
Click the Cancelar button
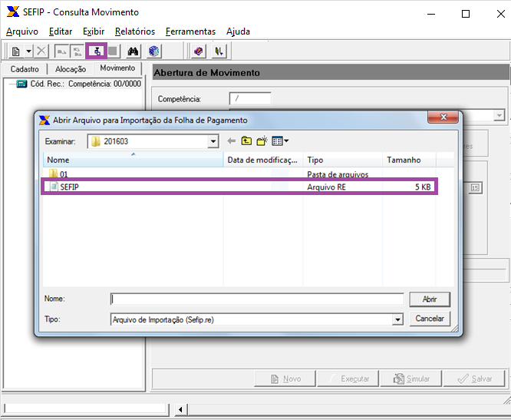point(430,319)
